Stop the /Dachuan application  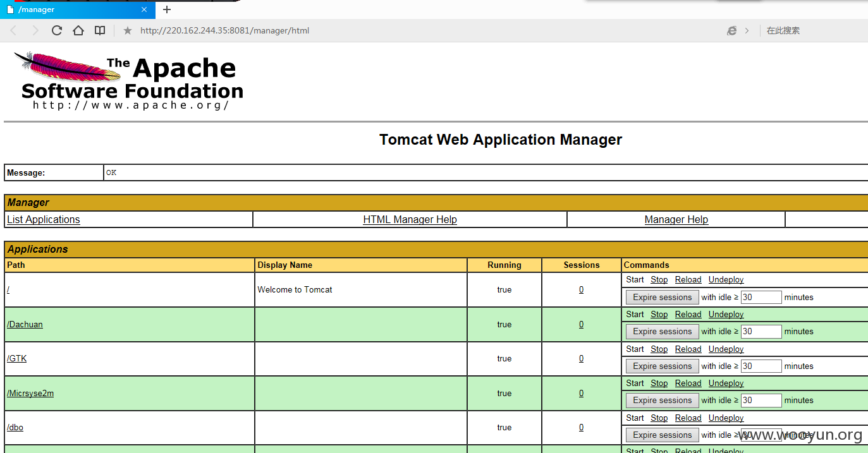[x=659, y=314]
